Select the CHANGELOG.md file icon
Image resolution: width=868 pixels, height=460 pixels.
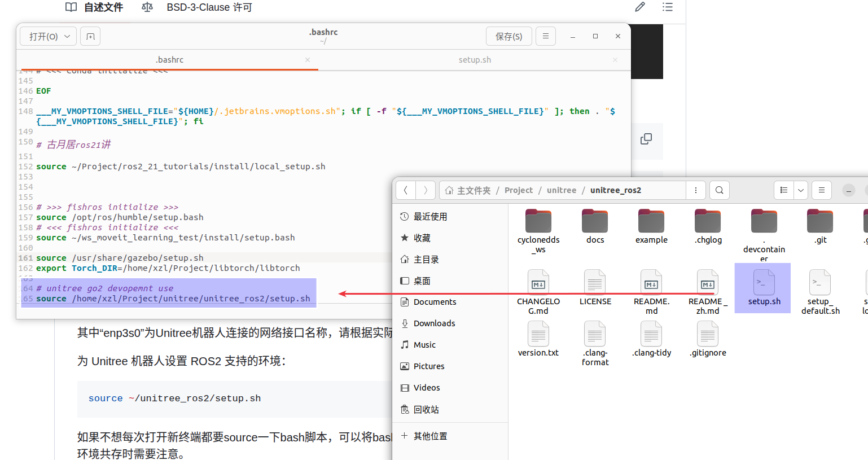(x=538, y=282)
